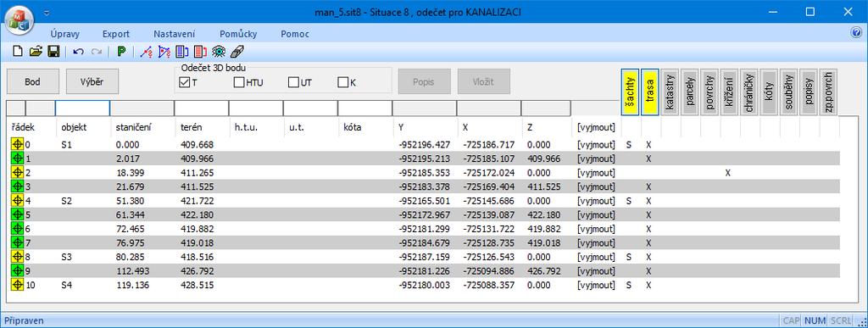Click the eye toolbar icon
The image size is (868, 328).
point(219,52)
